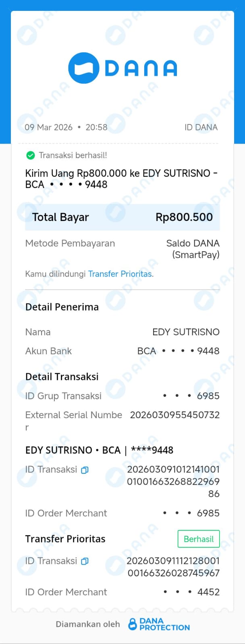
Task: Click the DANA wordmark in header
Action: [141, 68]
